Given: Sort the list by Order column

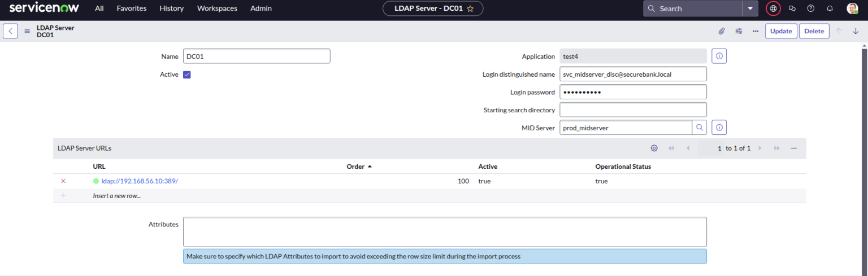Looking at the screenshot, I should point(355,167).
